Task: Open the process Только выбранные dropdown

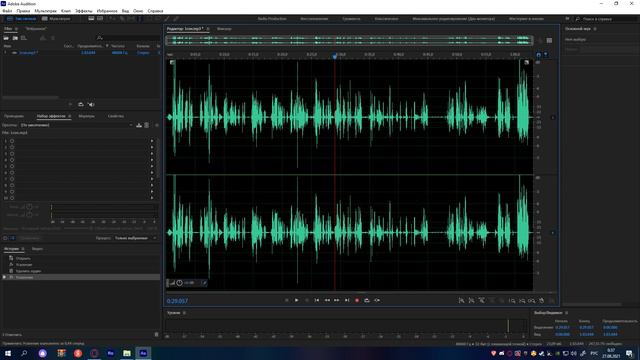Action: pos(136,238)
